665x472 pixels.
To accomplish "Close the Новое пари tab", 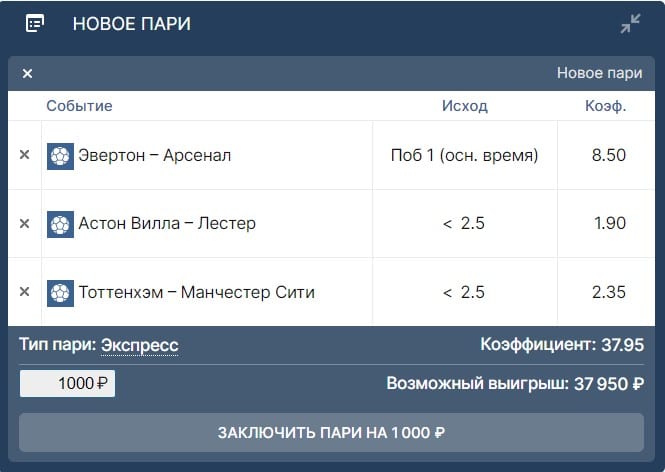I will (27, 73).
